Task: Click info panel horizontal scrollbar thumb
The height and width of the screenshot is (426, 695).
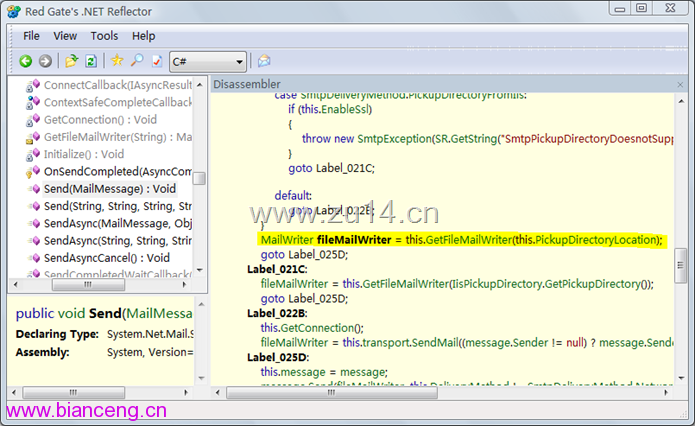Action: [74, 392]
